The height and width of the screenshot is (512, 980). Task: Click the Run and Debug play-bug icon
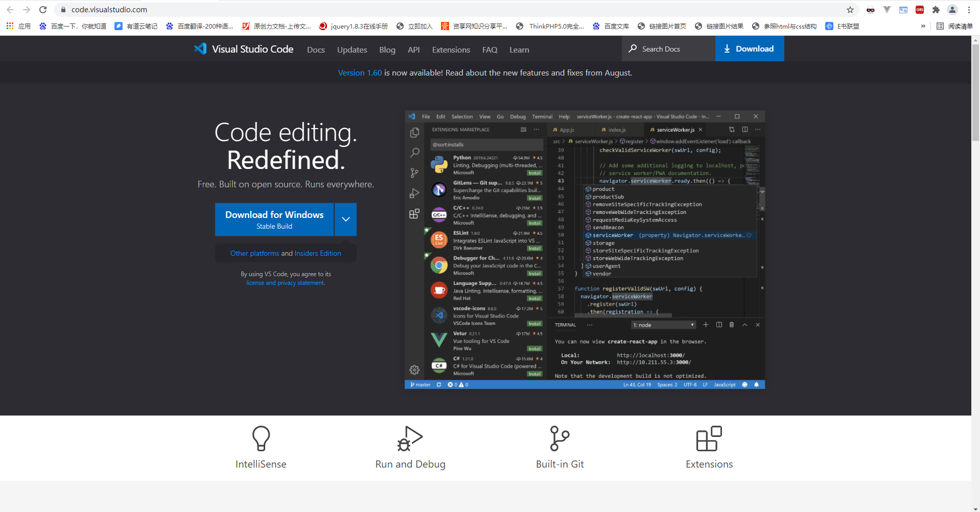pos(410,438)
